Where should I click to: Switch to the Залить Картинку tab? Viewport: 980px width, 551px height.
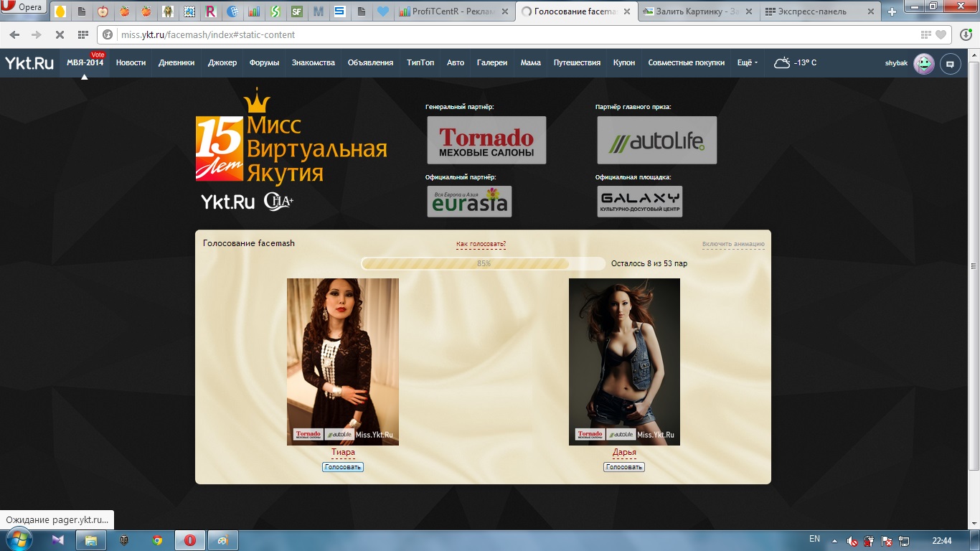[x=697, y=11]
